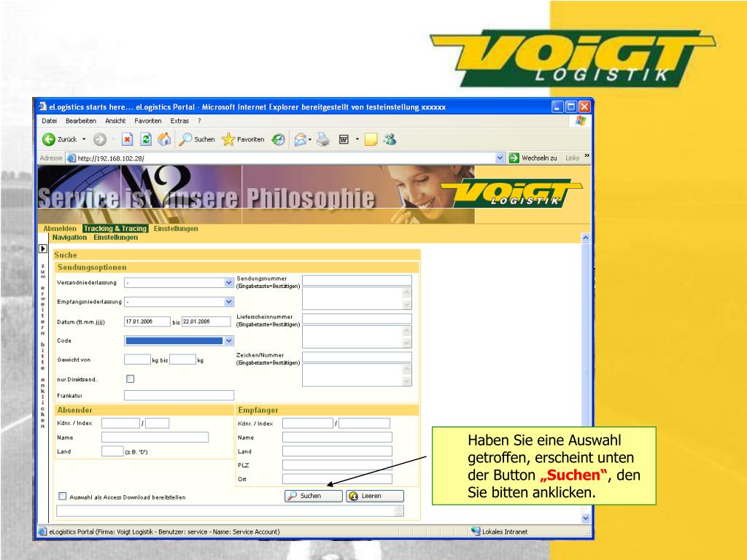Open the Versandniederlassung dropdown
Viewport: 747px width, 560px height.
228,282
